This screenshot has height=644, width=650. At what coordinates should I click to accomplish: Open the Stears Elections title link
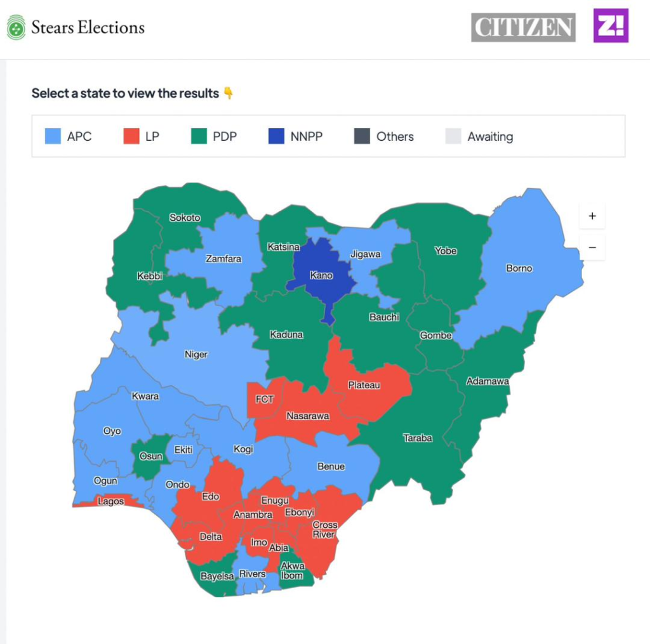pos(88,27)
